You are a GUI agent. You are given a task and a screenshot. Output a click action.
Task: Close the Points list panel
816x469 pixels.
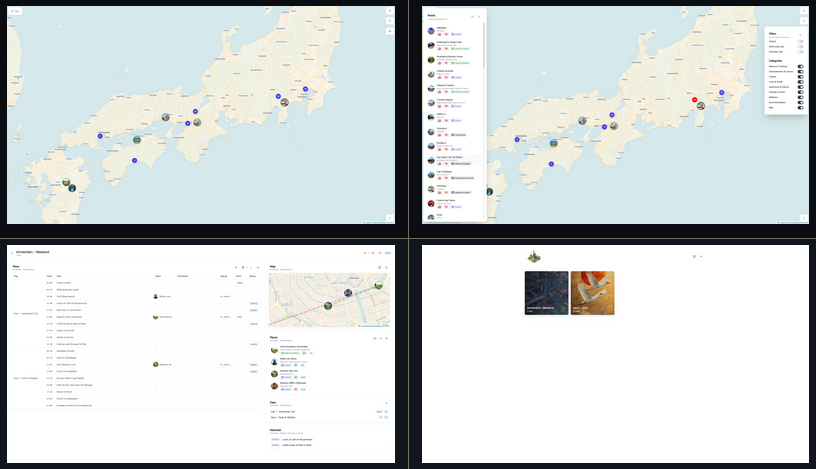[x=480, y=17]
